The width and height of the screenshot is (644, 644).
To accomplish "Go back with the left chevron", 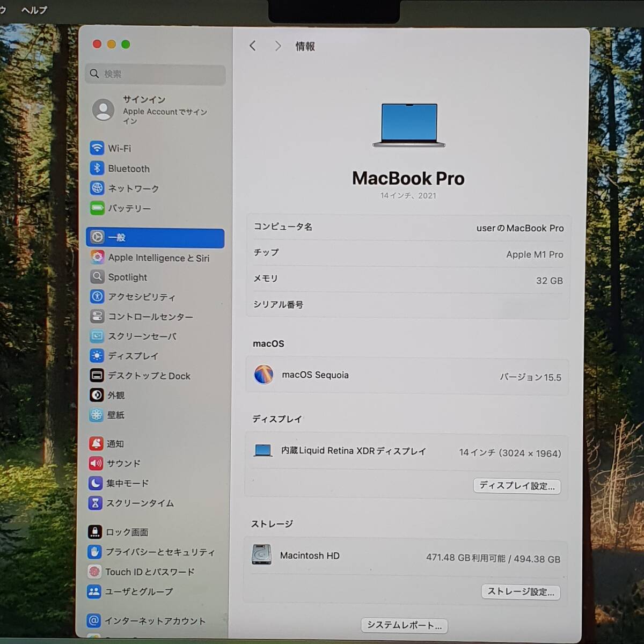I will click(x=253, y=46).
